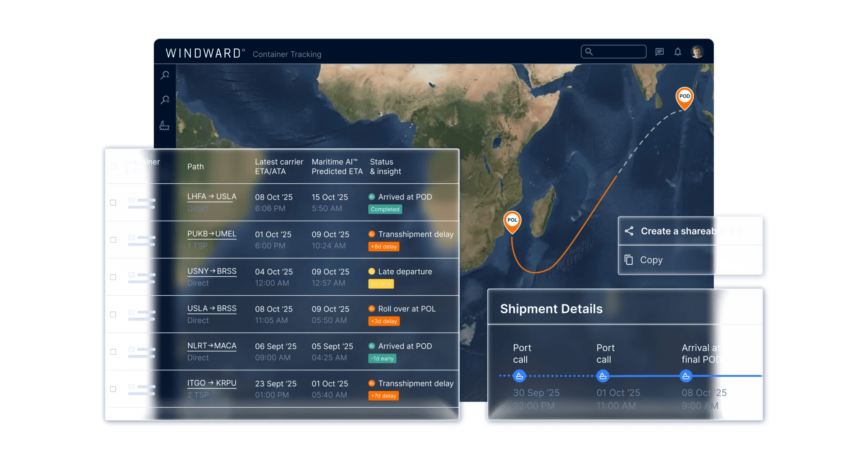Click the 01 Oct '25 port call marker
The height and width of the screenshot is (462, 868).
pos(603,376)
